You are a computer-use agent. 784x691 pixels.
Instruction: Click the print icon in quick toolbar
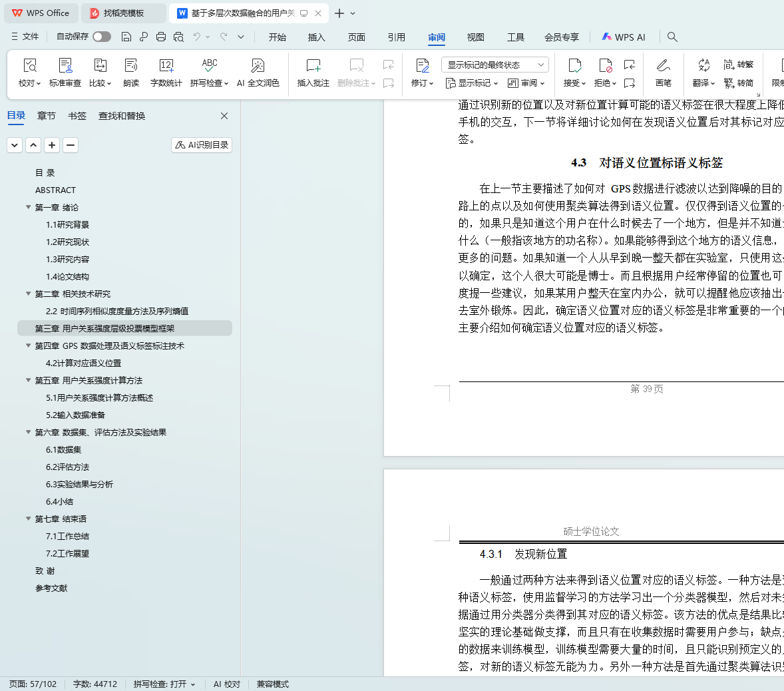[x=161, y=37]
